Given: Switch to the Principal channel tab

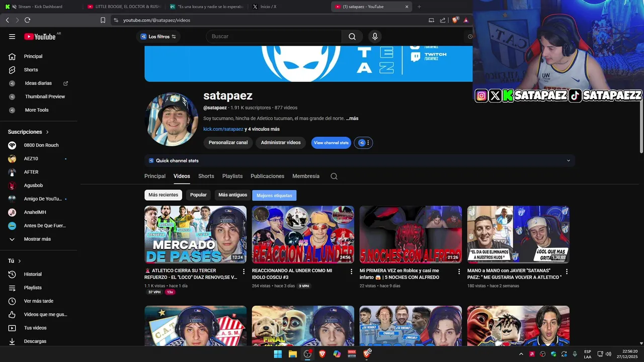Looking at the screenshot, I should (155, 176).
